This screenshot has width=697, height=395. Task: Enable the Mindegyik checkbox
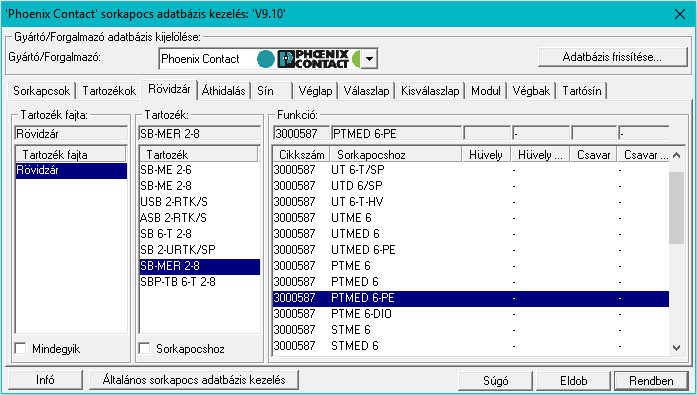coord(20,348)
